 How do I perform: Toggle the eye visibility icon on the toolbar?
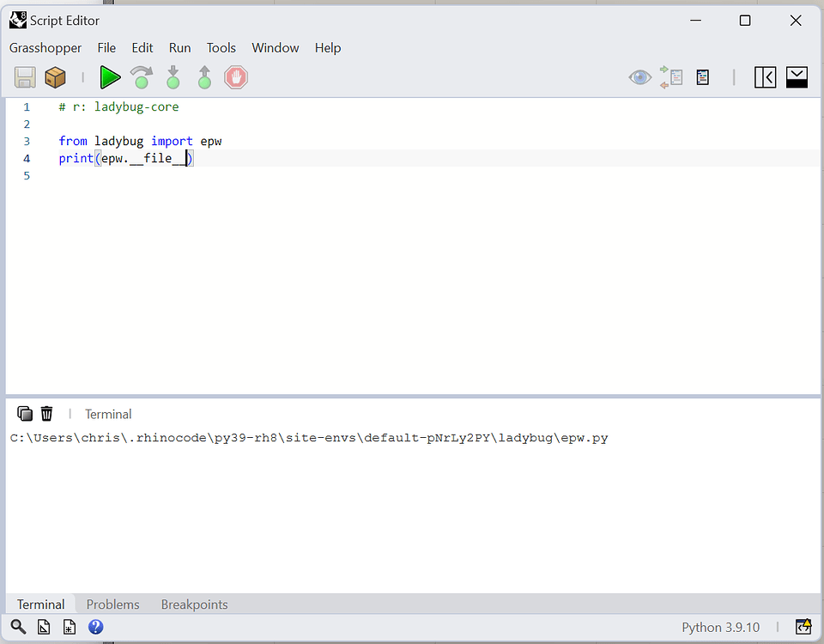tap(639, 77)
